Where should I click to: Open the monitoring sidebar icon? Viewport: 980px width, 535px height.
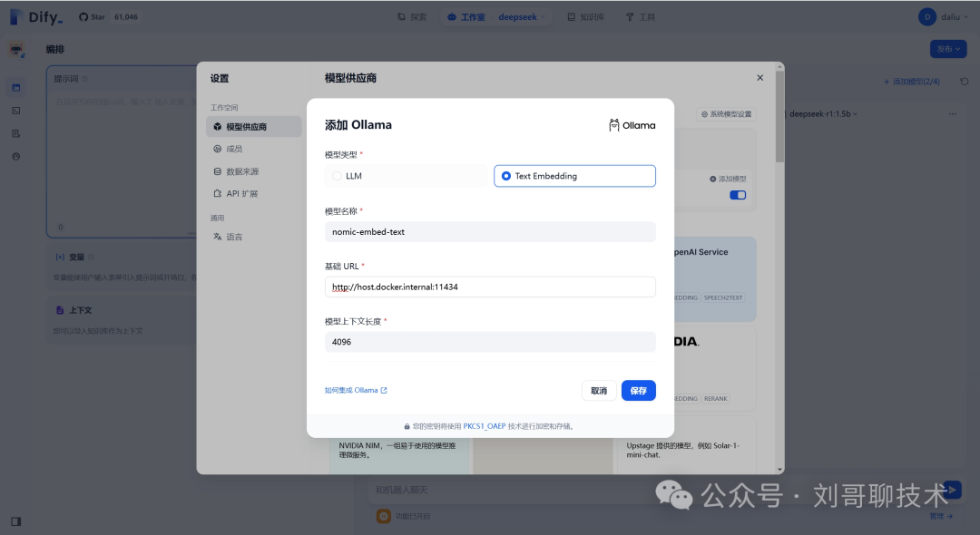tap(16, 157)
